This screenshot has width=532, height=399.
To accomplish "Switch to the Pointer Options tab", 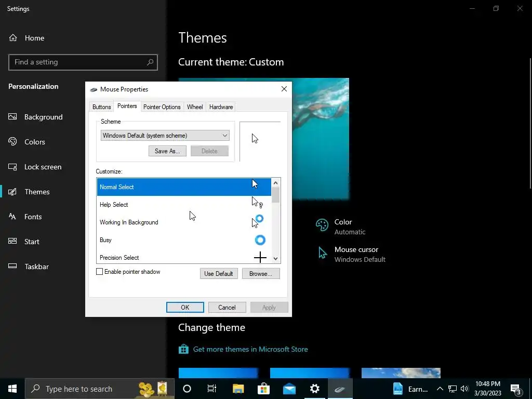I will point(162,107).
